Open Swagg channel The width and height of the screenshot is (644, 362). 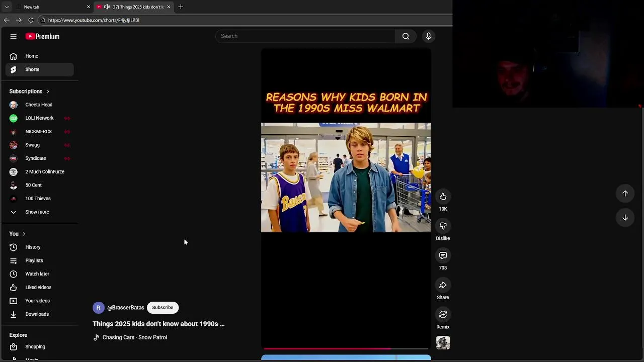tap(40, 145)
